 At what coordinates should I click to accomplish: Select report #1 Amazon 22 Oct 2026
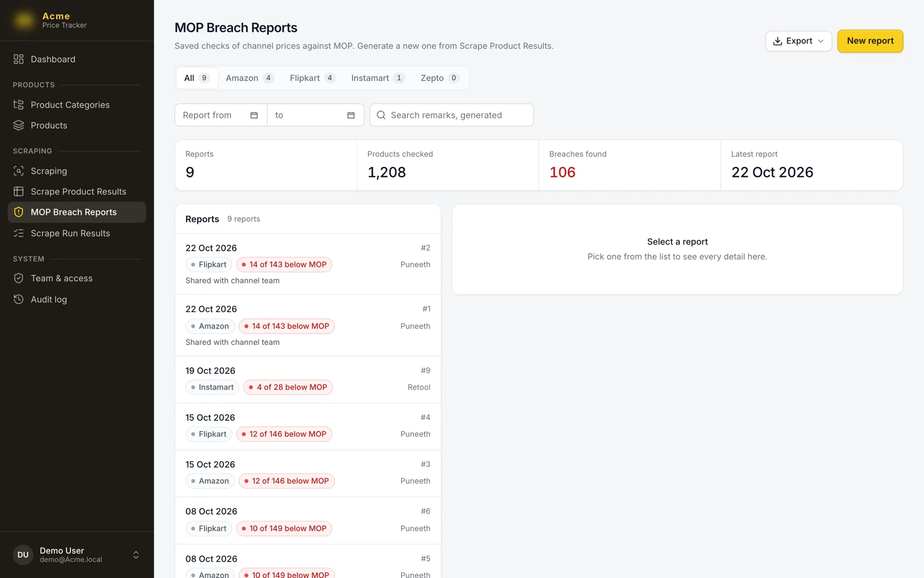(x=308, y=325)
